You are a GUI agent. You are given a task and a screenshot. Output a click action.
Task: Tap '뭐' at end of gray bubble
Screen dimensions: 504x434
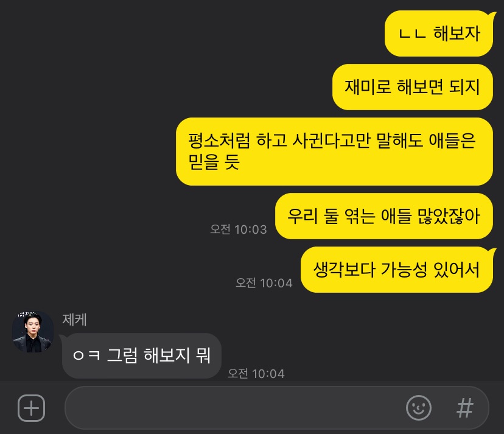(x=203, y=355)
